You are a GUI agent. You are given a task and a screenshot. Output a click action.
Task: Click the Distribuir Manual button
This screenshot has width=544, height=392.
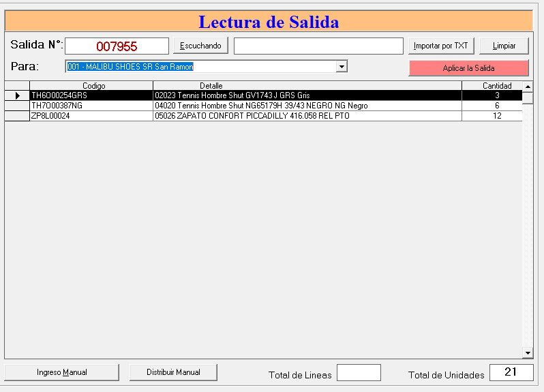coord(173,372)
